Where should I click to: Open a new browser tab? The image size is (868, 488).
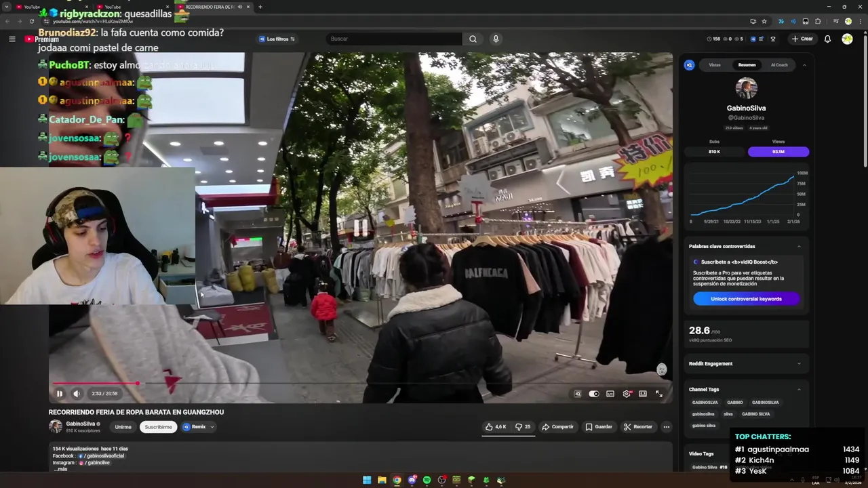click(x=260, y=7)
